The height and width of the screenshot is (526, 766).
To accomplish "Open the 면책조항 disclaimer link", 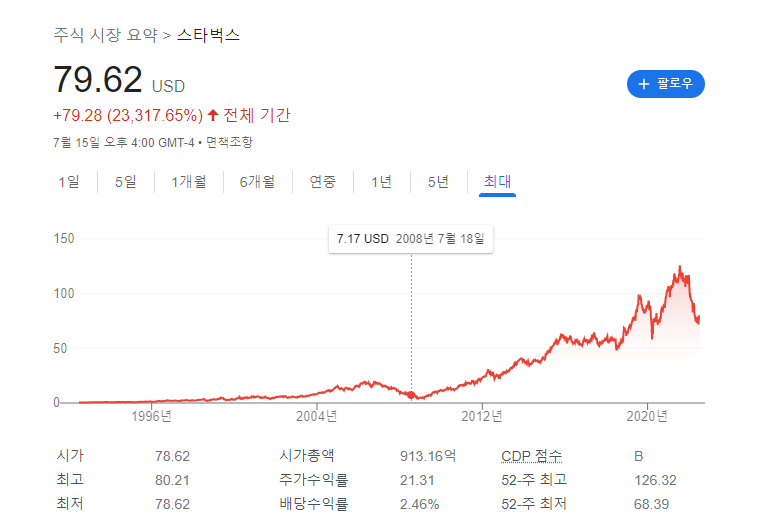I will [229, 143].
